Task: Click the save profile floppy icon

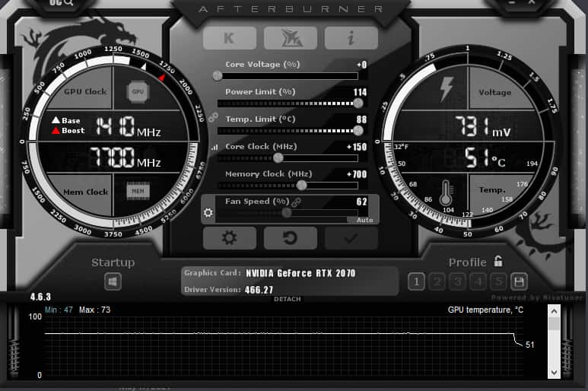Action: (519, 281)
